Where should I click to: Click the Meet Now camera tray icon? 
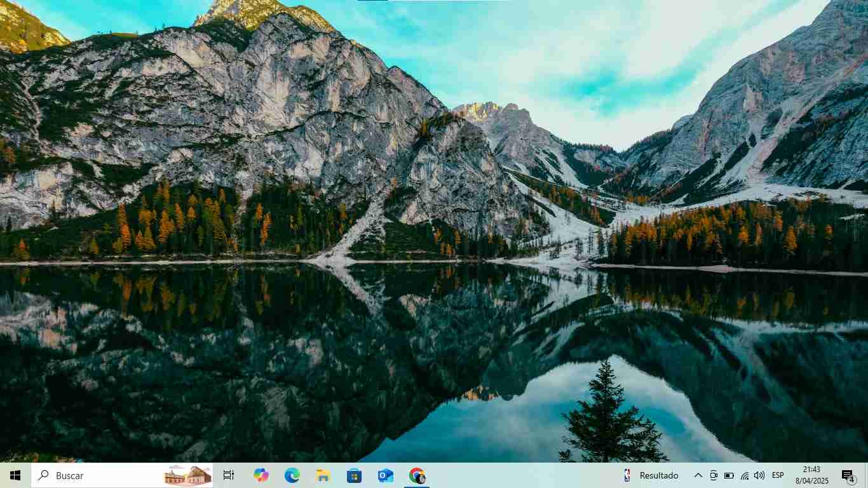pos(714,475)
